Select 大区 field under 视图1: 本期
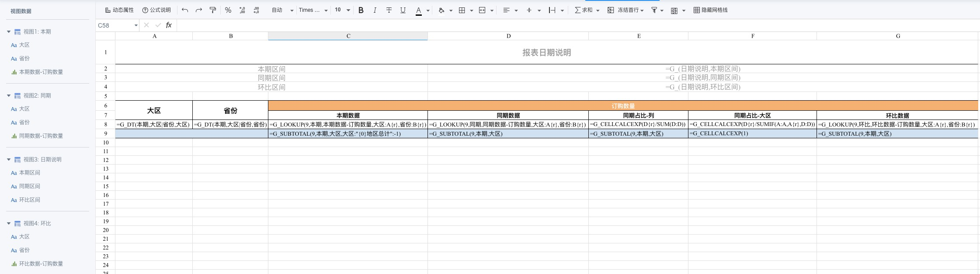 coord(24,45)
